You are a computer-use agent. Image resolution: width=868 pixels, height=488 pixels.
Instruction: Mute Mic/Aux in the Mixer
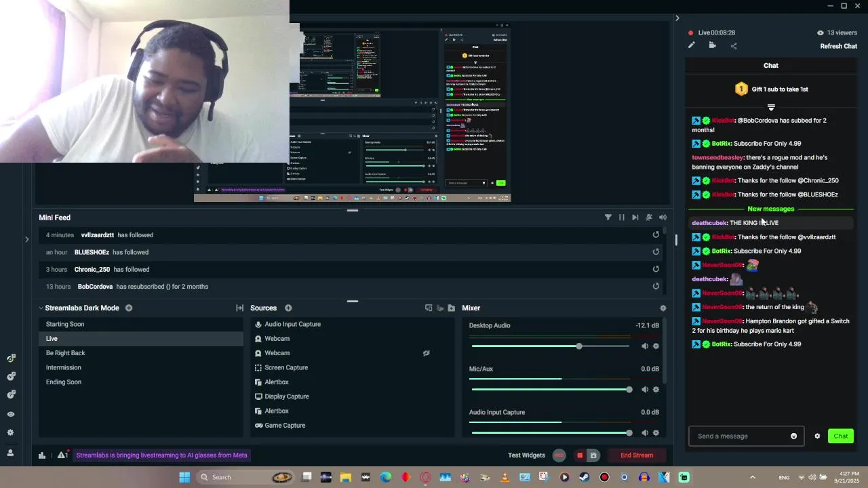click(x=645, y=390)
